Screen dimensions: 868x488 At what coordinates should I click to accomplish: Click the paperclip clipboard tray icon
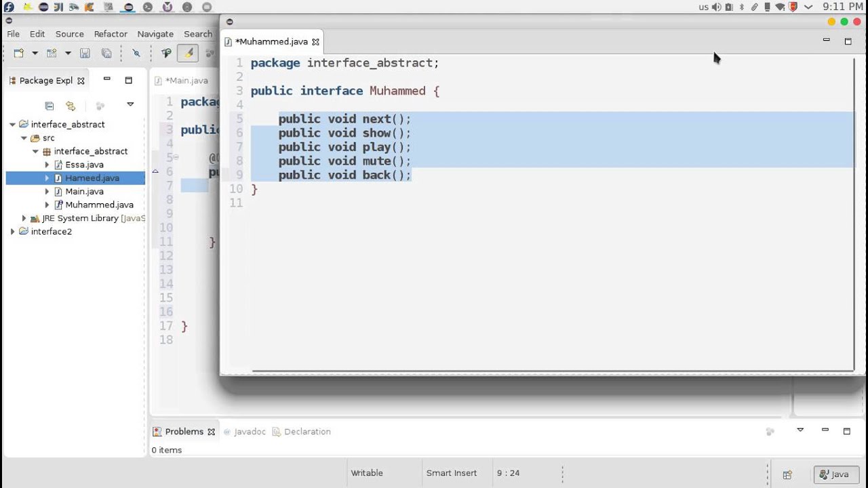pyautogui.click(x=754, y=7)
